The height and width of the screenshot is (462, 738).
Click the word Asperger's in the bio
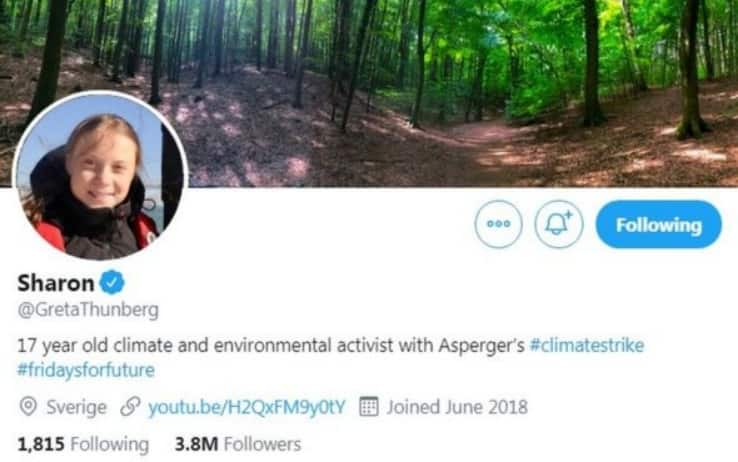[481, 345]
